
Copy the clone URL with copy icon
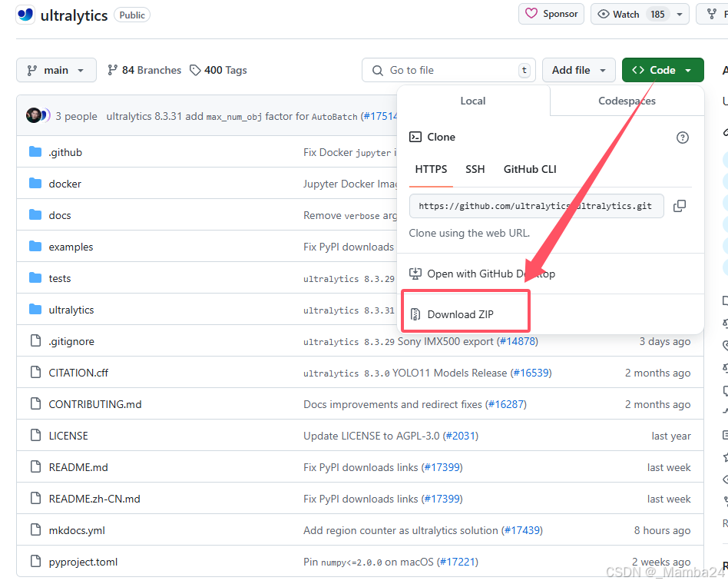680,206
